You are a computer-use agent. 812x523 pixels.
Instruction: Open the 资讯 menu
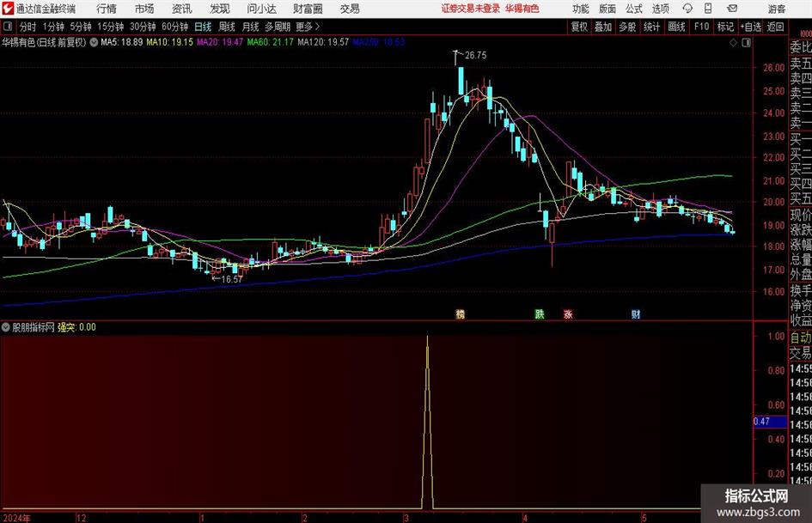(182, 9)
